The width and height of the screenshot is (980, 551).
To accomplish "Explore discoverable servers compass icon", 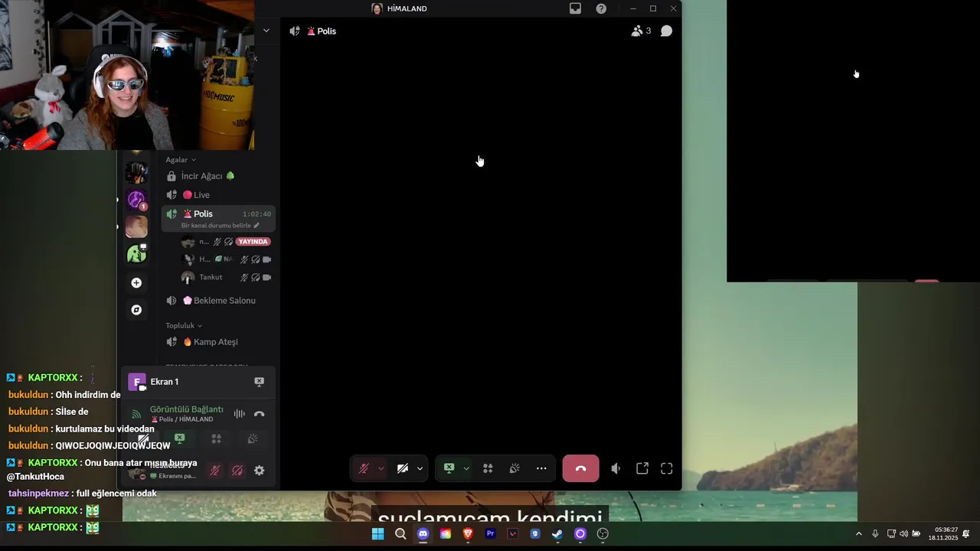I will 136,310.
